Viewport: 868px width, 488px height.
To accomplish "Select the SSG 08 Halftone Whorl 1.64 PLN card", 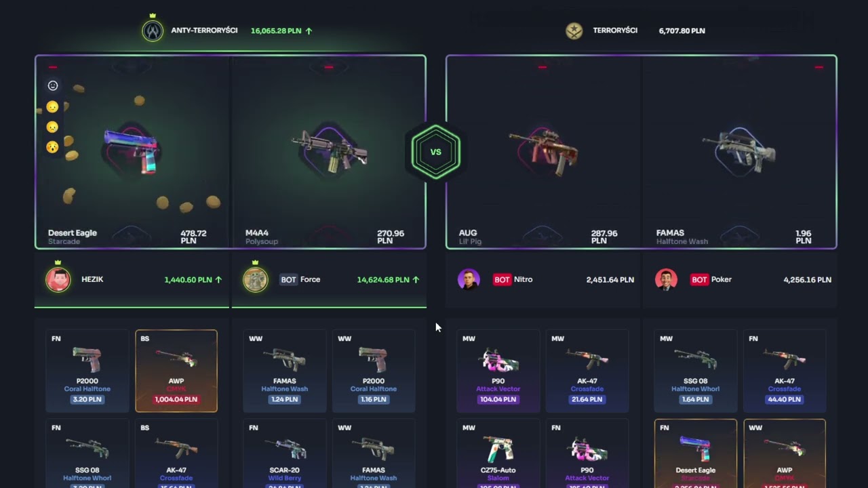I will pos(695,371).
